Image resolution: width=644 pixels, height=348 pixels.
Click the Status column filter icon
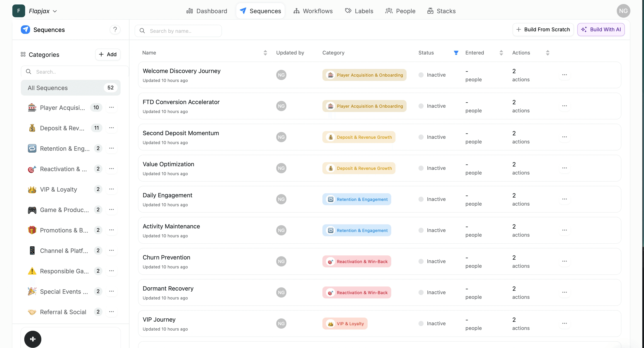click(456, 53)
